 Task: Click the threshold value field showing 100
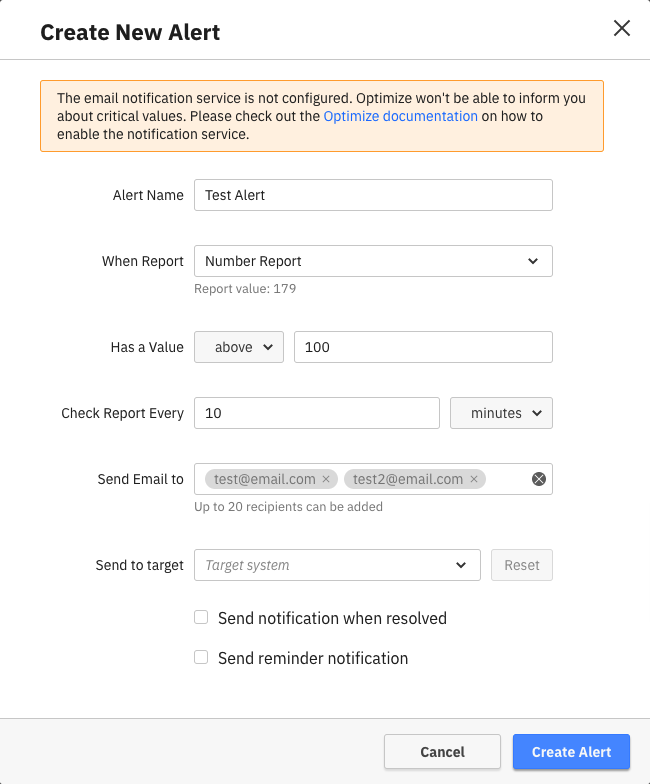pyautogui.click(x=423, y=347)
